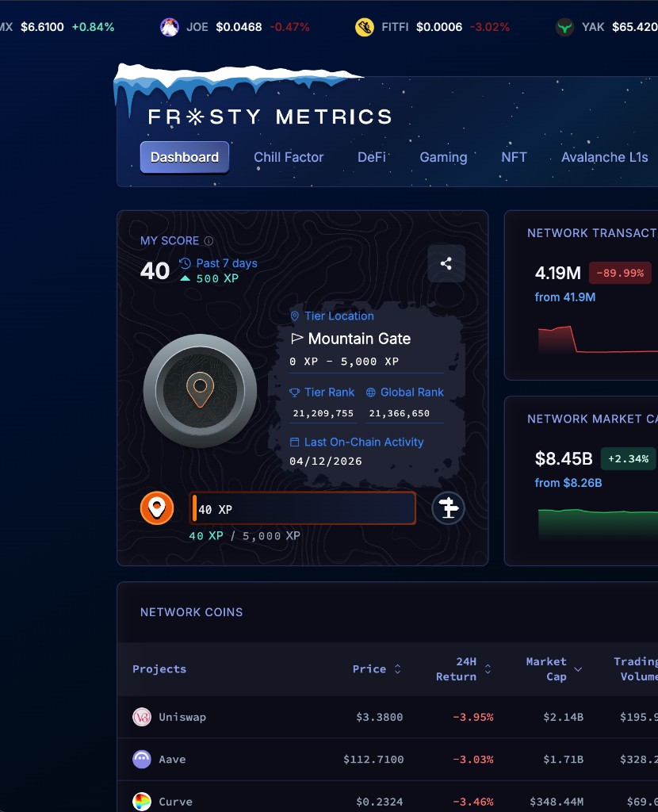Click the FITFI coin icon in the ticker

click(364, 26)
